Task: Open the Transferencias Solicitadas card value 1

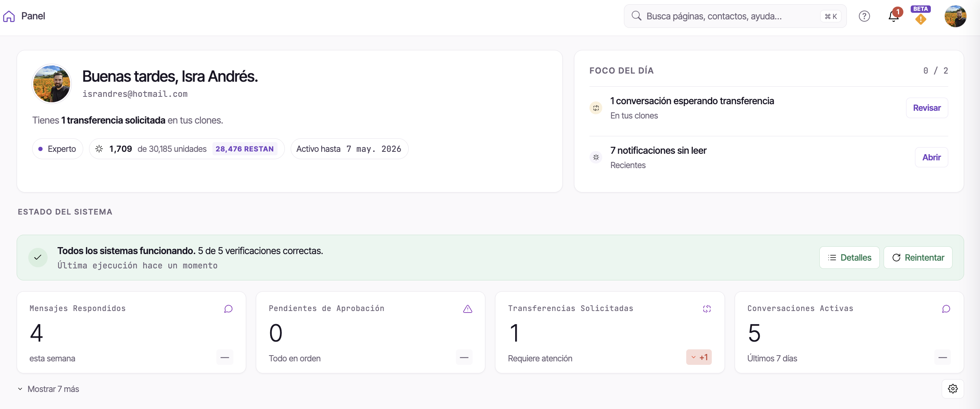Action: (x=514, y=333)
